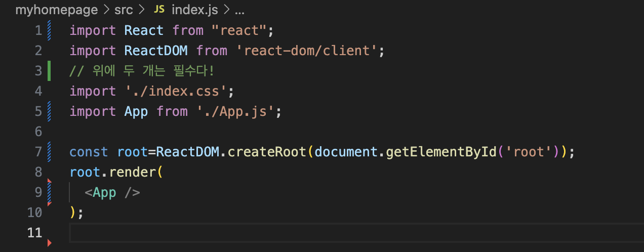Select line number 8 in the gutter
644x252 pixels.
coord(38,172)
